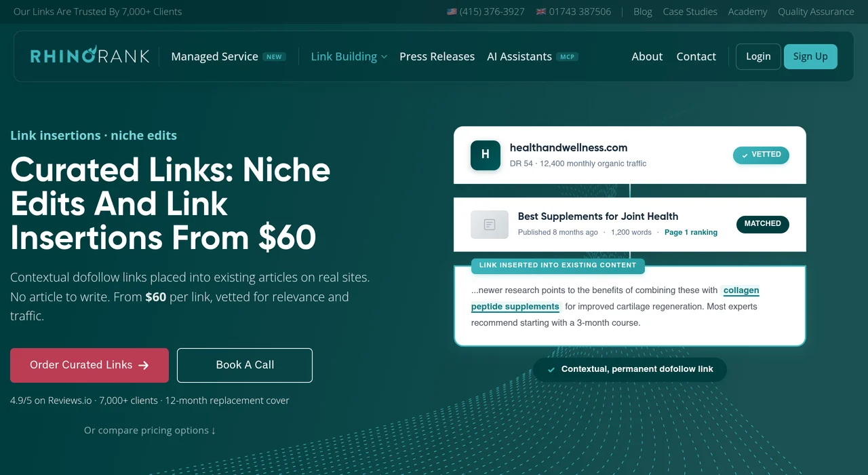Click the Login button
Screen dimensions: 868x475
[758, 56]
